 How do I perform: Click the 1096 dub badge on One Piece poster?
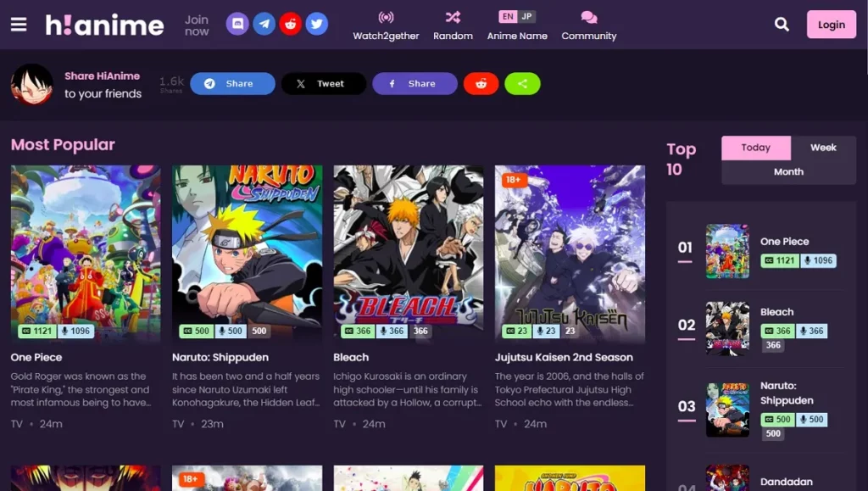(x=75, y=331)
